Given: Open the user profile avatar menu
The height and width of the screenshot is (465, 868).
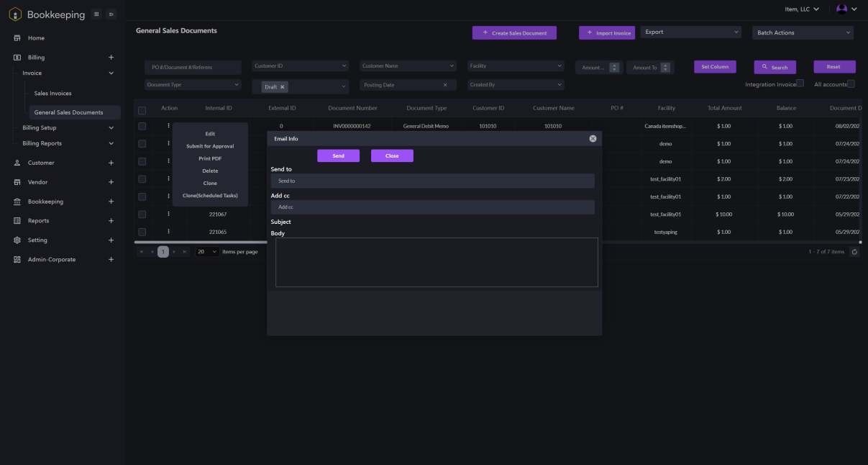Looking at the screenshot, I should (x=841, y=9).
